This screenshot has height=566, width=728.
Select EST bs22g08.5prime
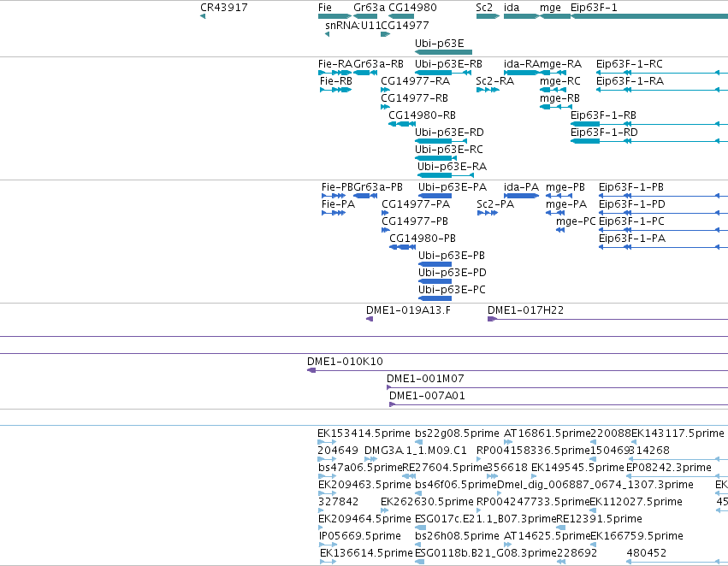point(457,433)
